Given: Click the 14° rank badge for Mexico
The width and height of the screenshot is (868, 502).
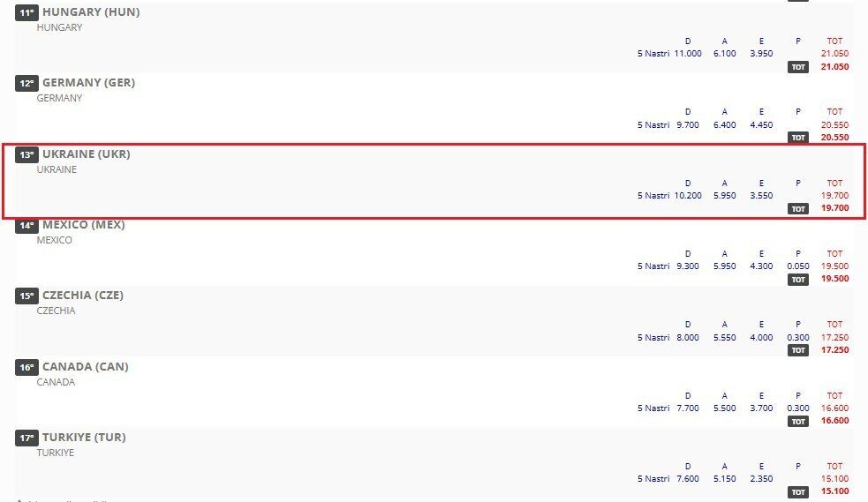Looking at the screenshot, I should pos(26,226).
